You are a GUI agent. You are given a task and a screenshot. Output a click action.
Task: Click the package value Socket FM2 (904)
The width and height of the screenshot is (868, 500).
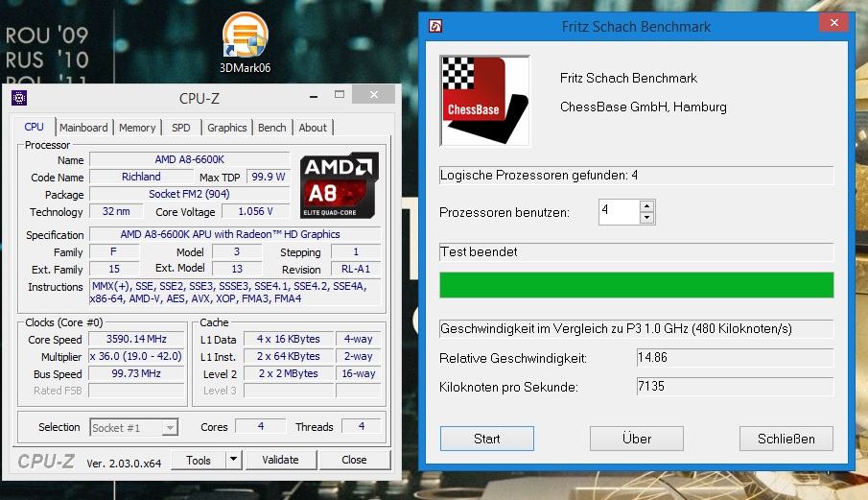[189, 194]
